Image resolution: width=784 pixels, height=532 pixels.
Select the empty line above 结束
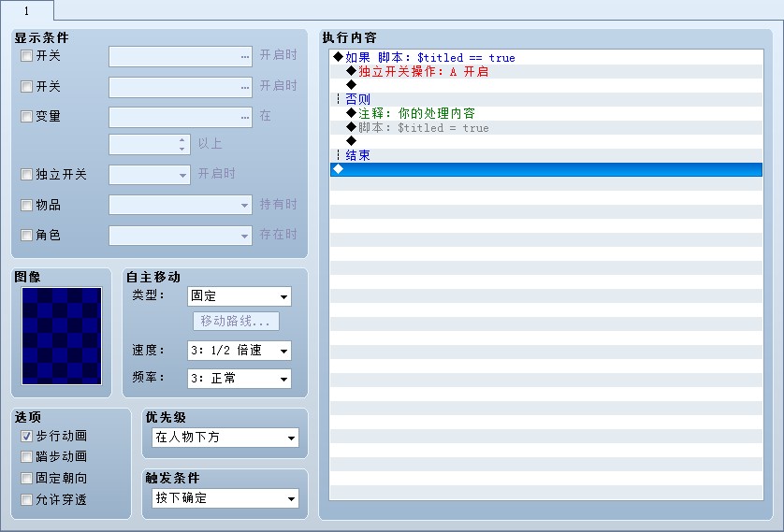(x=546, y=141)
